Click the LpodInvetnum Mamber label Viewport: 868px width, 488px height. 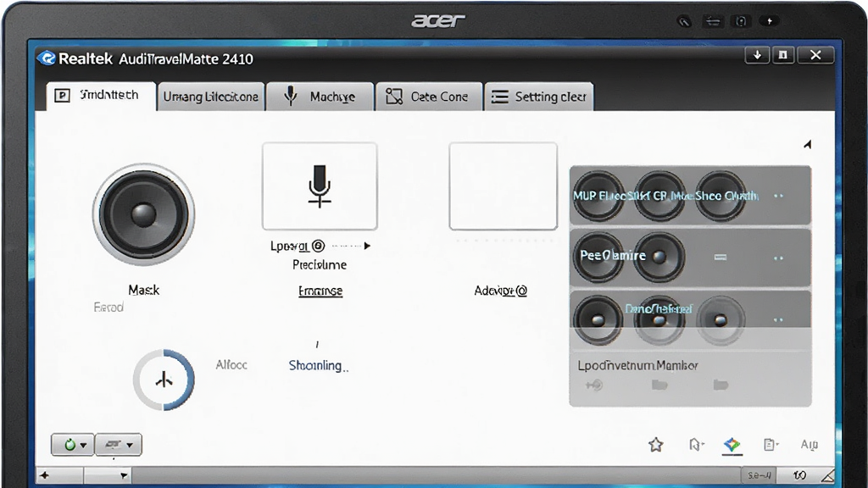(x=637, y=365)
